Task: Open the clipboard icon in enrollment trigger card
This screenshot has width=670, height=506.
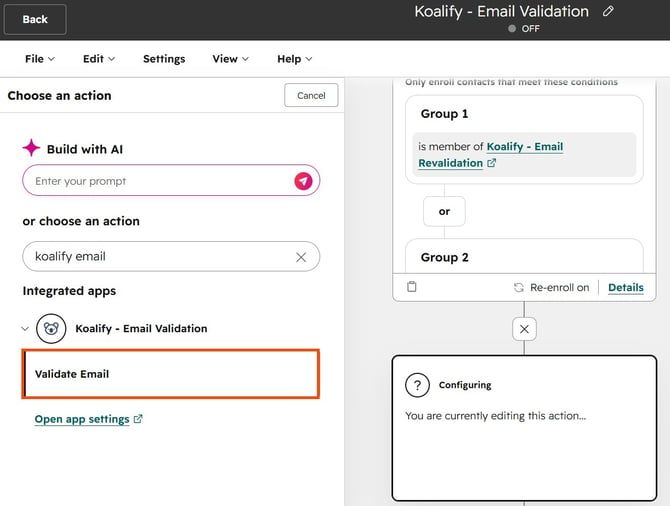Action: [x=411, y=287]
